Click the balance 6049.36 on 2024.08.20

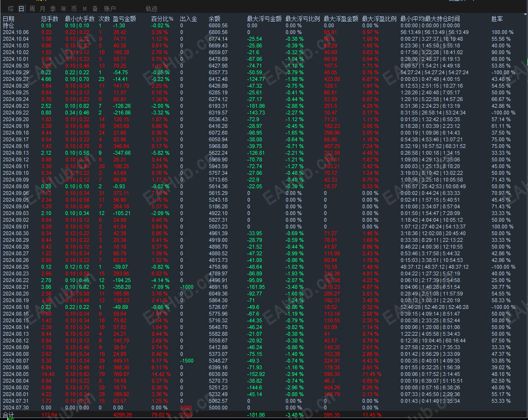tap(218, 294)
